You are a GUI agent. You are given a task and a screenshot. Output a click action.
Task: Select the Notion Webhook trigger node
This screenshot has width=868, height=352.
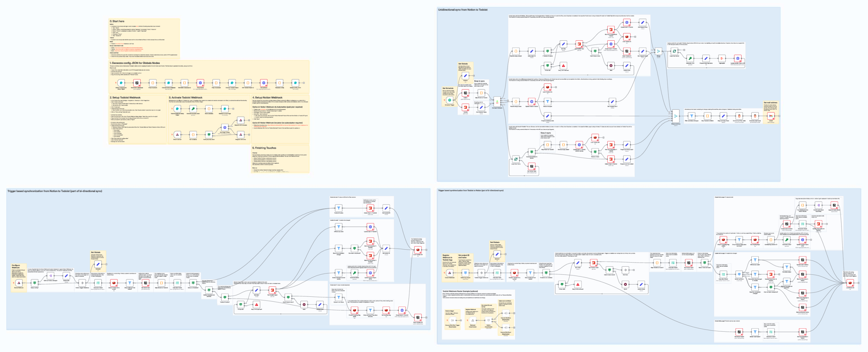tap(19, 283)
